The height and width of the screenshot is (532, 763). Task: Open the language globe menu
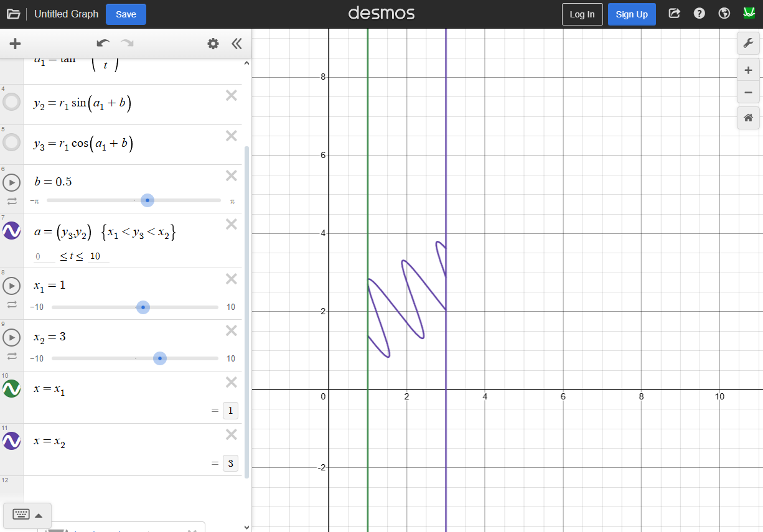click(724, 14)
